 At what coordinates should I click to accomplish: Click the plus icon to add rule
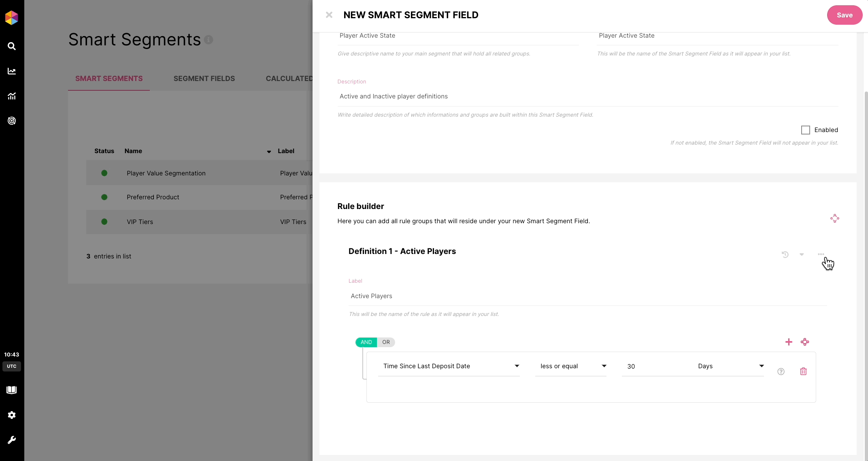[789, 342]
